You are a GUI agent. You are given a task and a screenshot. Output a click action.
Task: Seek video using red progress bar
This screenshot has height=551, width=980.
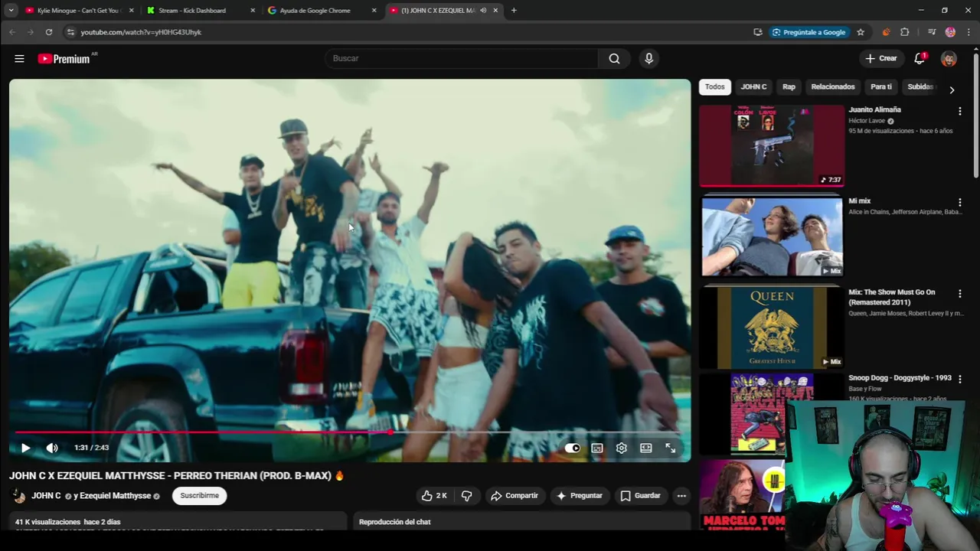350,432
